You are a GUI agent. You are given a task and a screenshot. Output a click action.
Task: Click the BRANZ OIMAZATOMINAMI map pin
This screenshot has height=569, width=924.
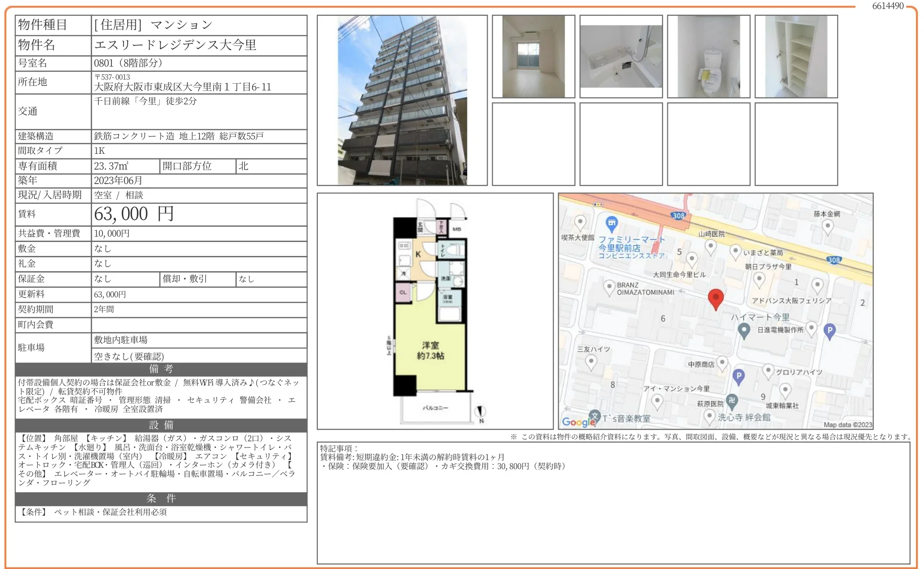pos(609,287)
